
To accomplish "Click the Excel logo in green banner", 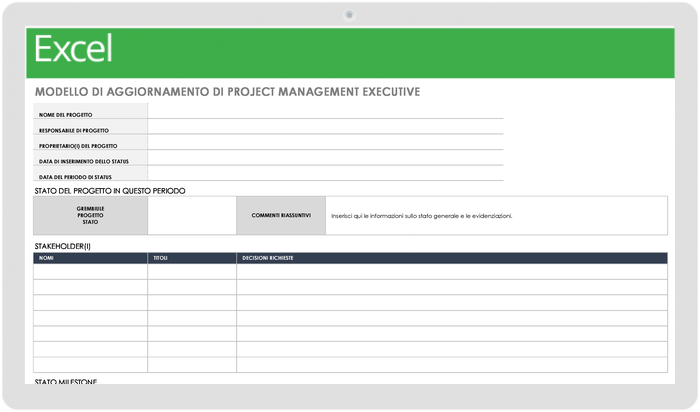I will tap(73, 49).
